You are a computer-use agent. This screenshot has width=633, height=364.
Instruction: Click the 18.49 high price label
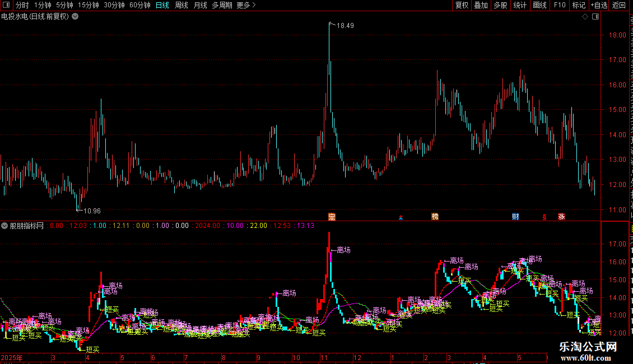(345, 26)
